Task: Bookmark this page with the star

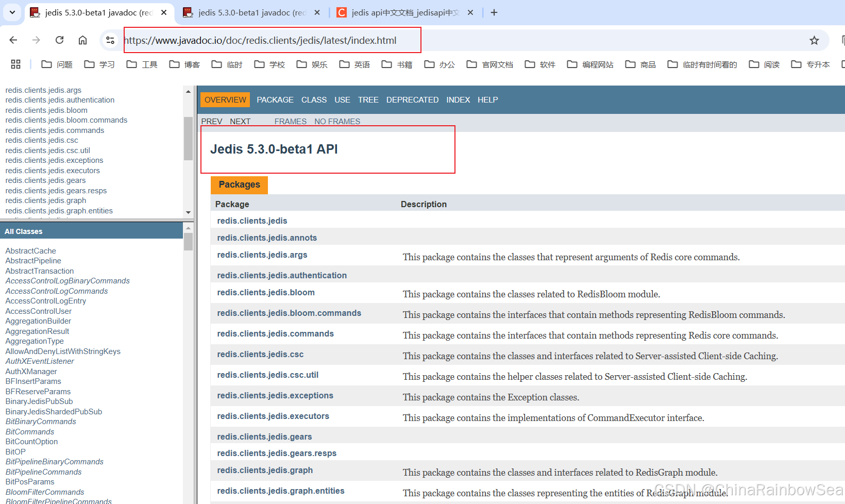Action: click(814, 40)
